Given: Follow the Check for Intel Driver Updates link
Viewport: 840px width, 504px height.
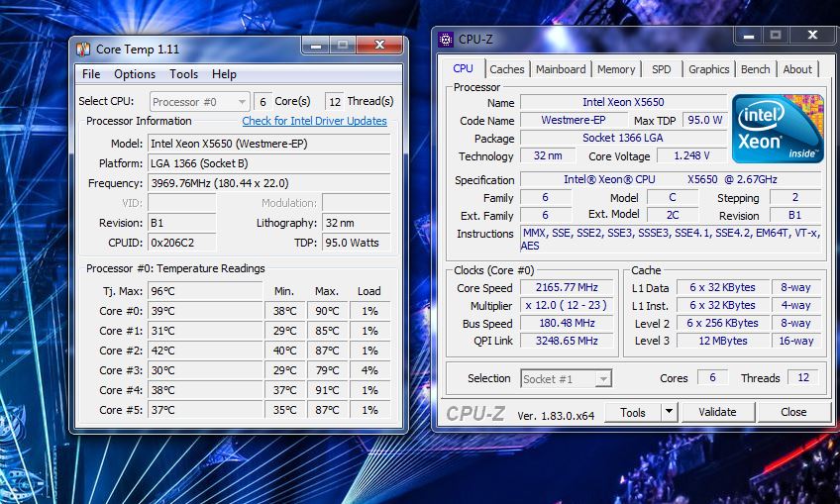Looking at the screenshot, I should coord(314,121).
